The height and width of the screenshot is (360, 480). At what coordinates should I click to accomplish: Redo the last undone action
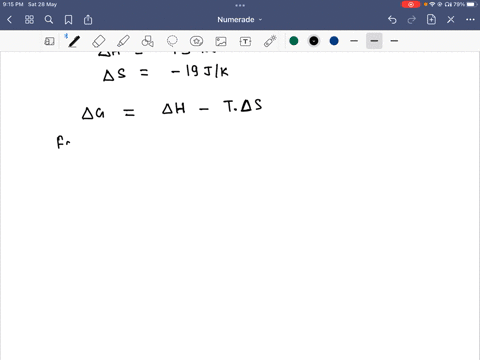click(x=412, y=20)
